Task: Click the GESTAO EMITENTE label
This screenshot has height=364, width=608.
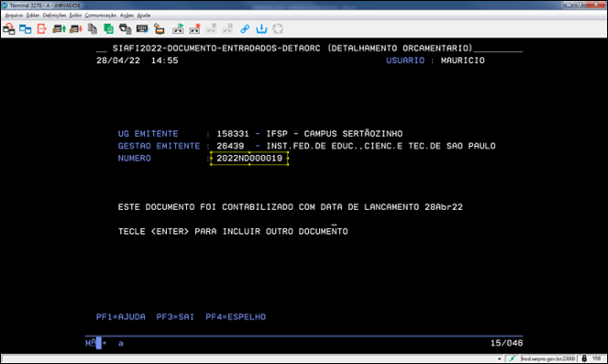Action: (159, 146)
